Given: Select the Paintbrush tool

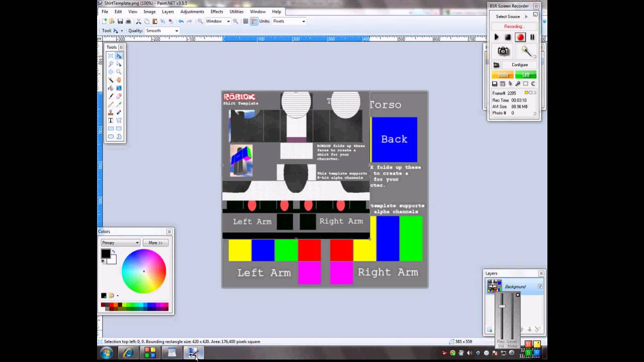Looking at the screenshot, I should click(x=111, y=96).
